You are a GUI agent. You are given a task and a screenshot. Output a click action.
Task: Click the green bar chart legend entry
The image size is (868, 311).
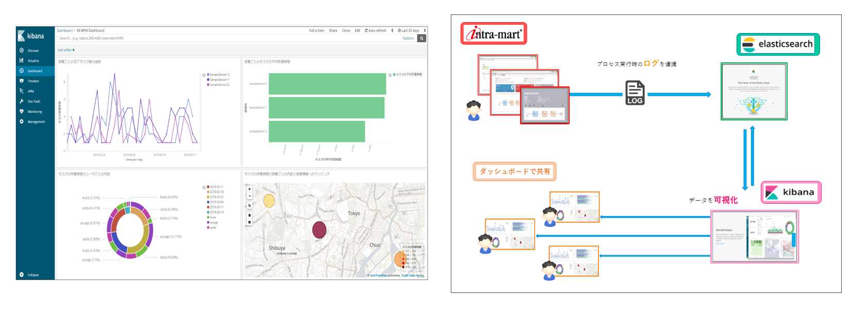pos(408,75)
